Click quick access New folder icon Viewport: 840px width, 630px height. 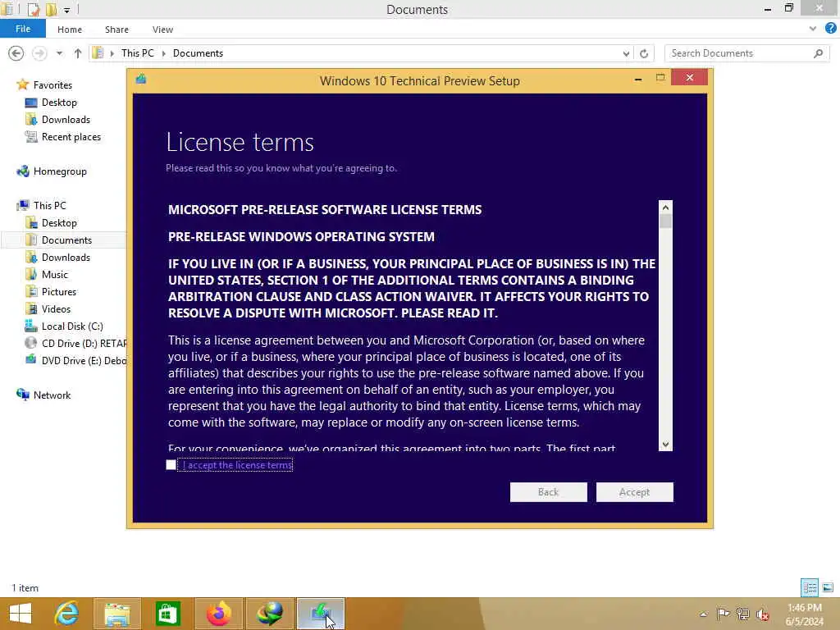pos(51,9)
